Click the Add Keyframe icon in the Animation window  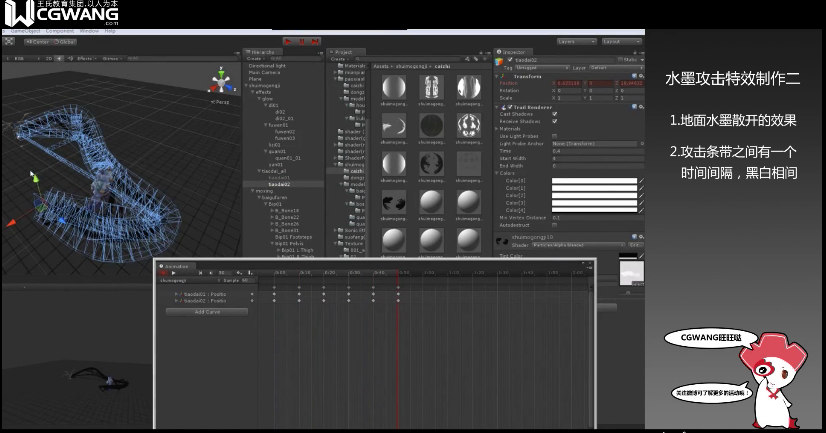click(x=239, y=273)
